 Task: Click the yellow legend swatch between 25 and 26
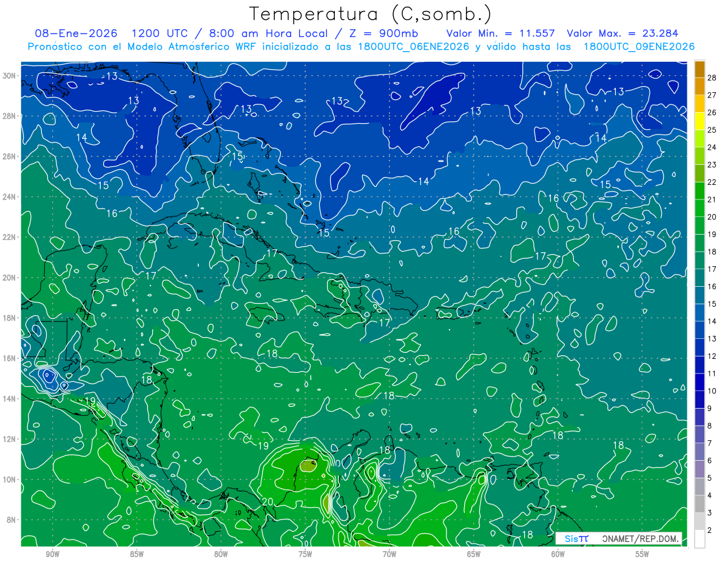pos(699,121)
